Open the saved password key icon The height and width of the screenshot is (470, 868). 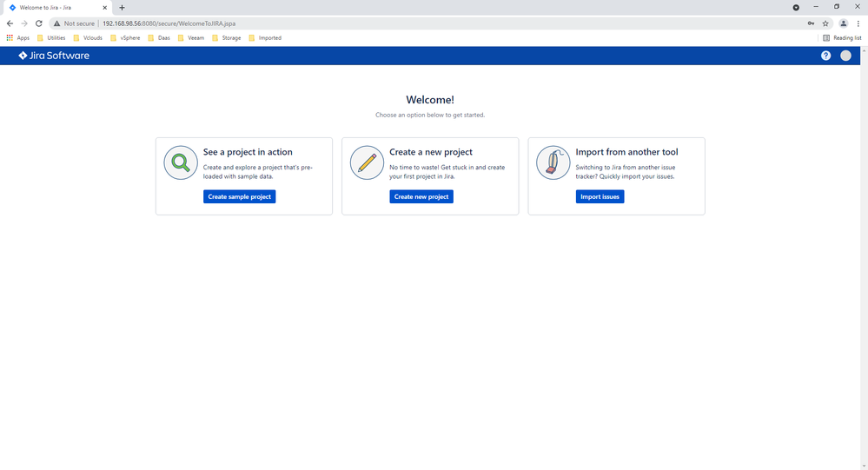pos(811,23)
